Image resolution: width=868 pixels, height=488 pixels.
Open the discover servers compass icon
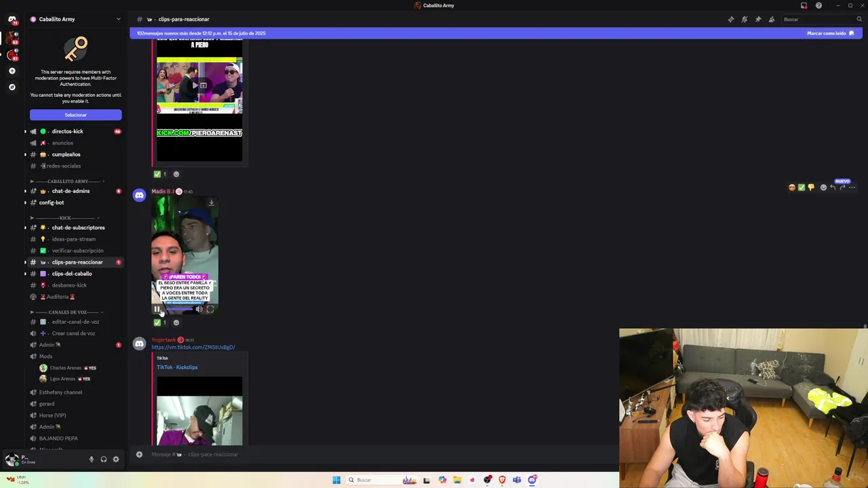(x=12, y=87)
